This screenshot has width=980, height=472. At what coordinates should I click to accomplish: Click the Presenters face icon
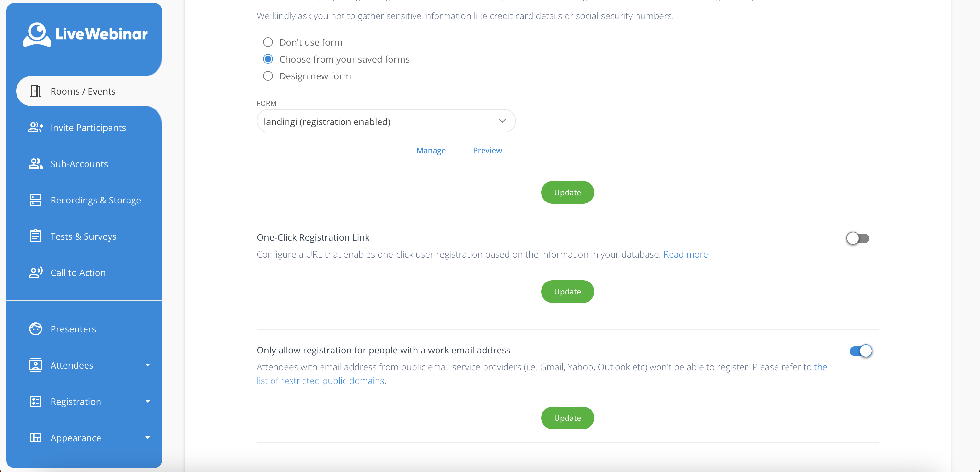[x=36, y=329]
